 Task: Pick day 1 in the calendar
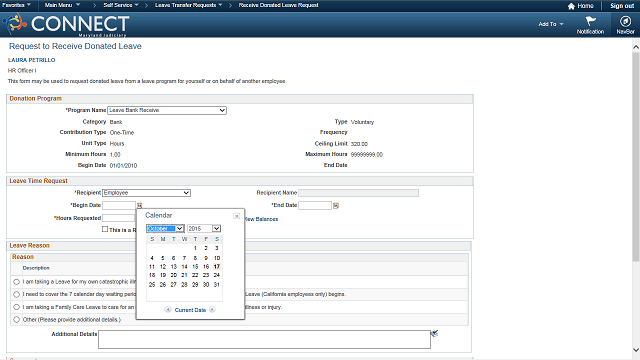click(195, 248)
